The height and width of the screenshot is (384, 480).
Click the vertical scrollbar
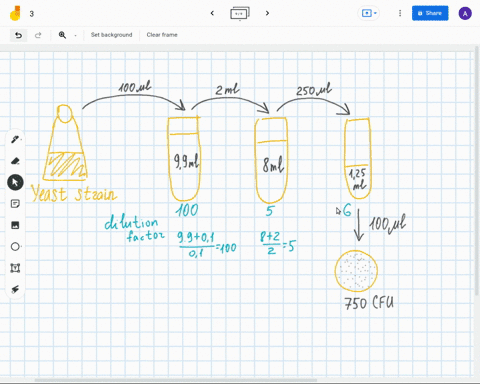tap(477, 172)
